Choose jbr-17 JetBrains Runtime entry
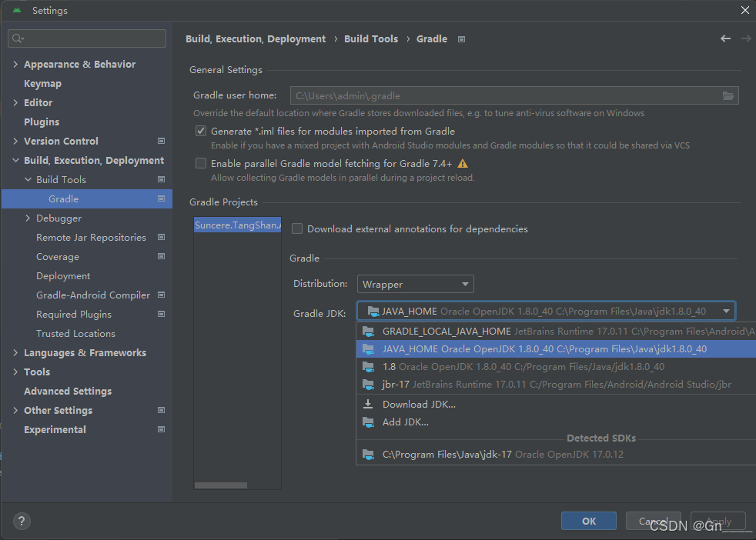 556,385
